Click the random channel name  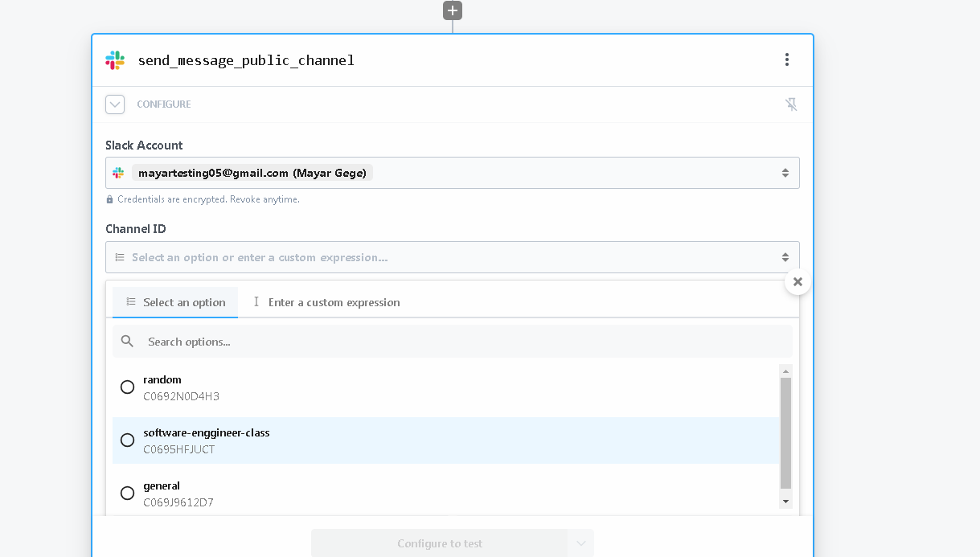(x=162, y=379)
